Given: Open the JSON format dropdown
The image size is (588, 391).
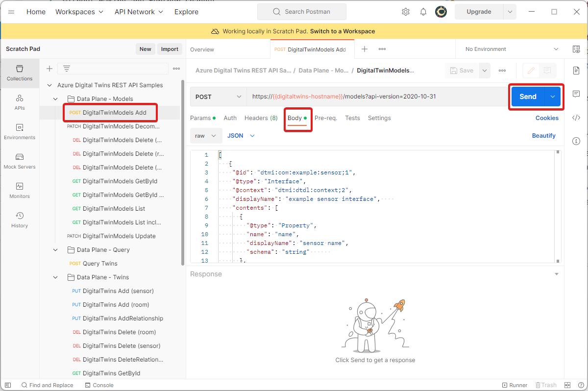Looking at the screenshot, I should click(241, 136).
